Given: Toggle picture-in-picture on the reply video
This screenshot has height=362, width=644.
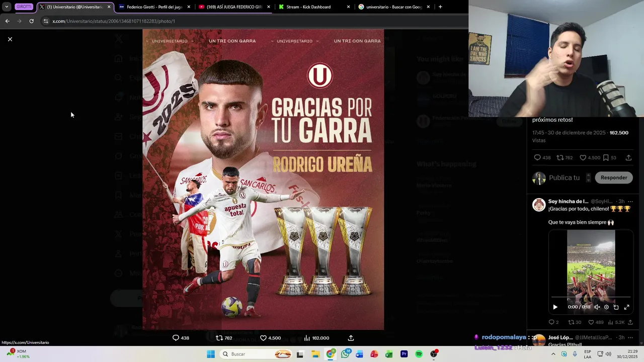Looking at the screenshot, I should (616, 307).
